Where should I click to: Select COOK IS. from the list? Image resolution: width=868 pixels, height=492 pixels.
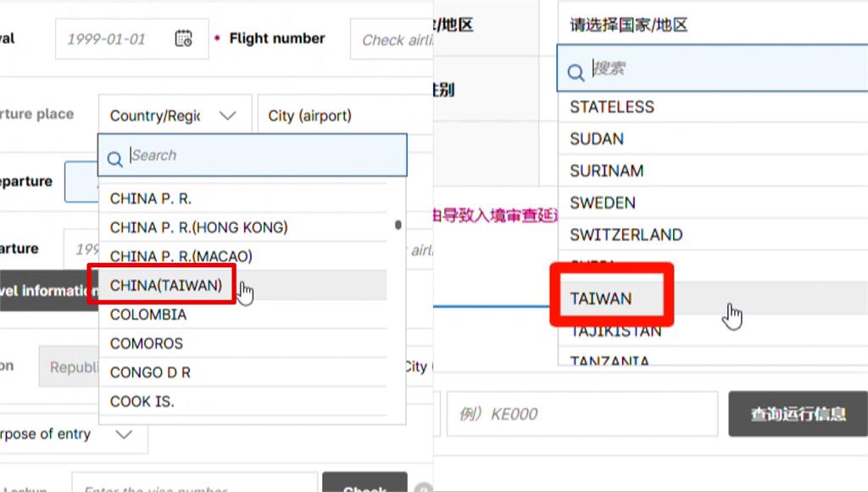tap(142, 401)
